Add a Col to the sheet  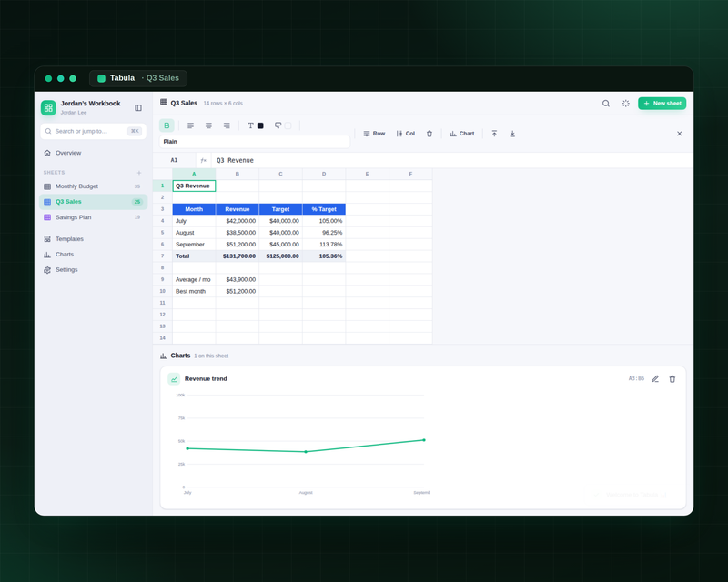click(x=406, y=134)
